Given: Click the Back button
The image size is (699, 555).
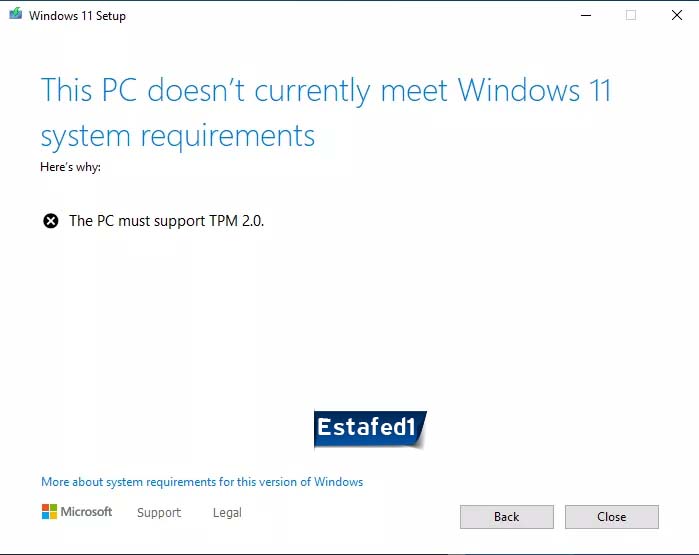Looking at the screenshot, I should click(x=506, y=517).
